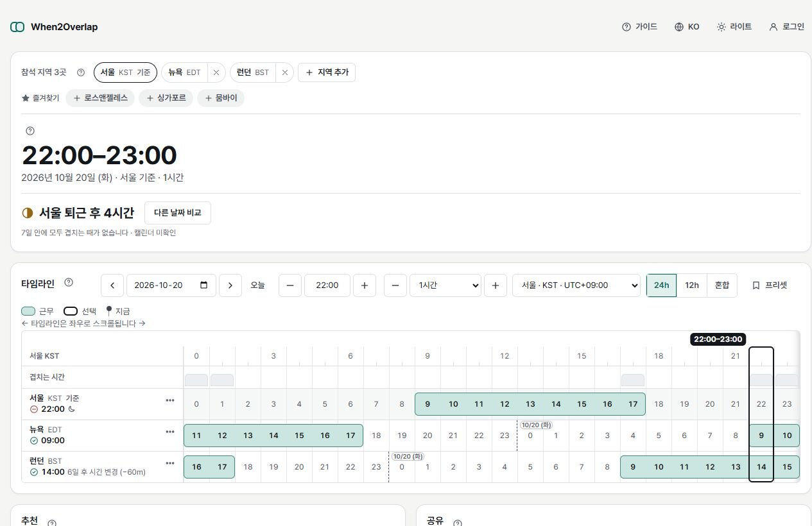Remove the 뉴욕 EDT region chip
The image size is (812, 526).
(216, 72)
